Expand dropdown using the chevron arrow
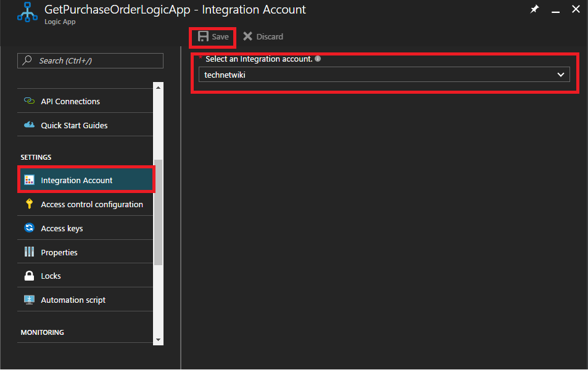Viewport: 588px width, 370px height. click(x=561, y=75)
